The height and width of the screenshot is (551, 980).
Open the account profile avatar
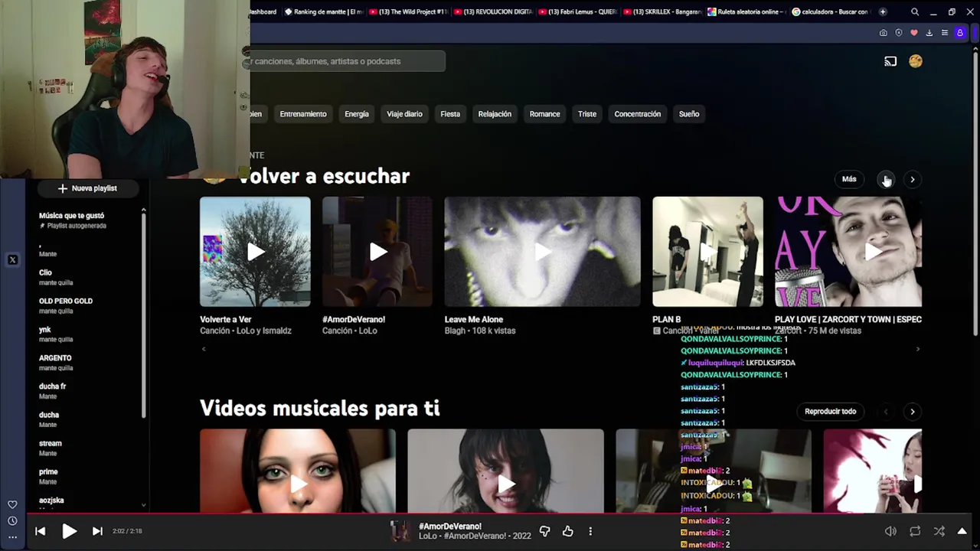click(x=916, y=61)
